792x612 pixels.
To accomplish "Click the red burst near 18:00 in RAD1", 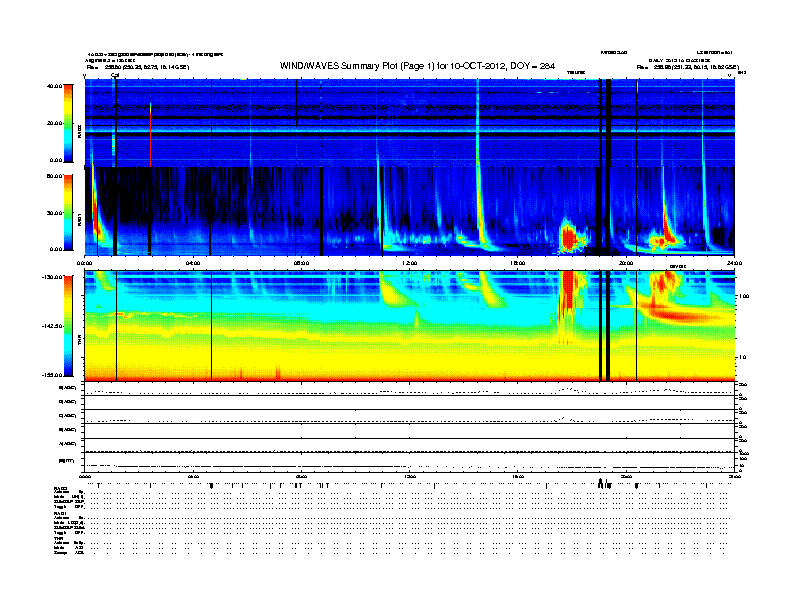I will [x=570, y=237].
